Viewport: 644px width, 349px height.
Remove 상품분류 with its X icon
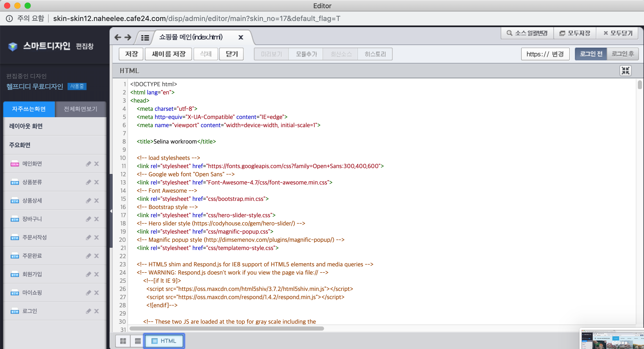[x=96, y=182]
